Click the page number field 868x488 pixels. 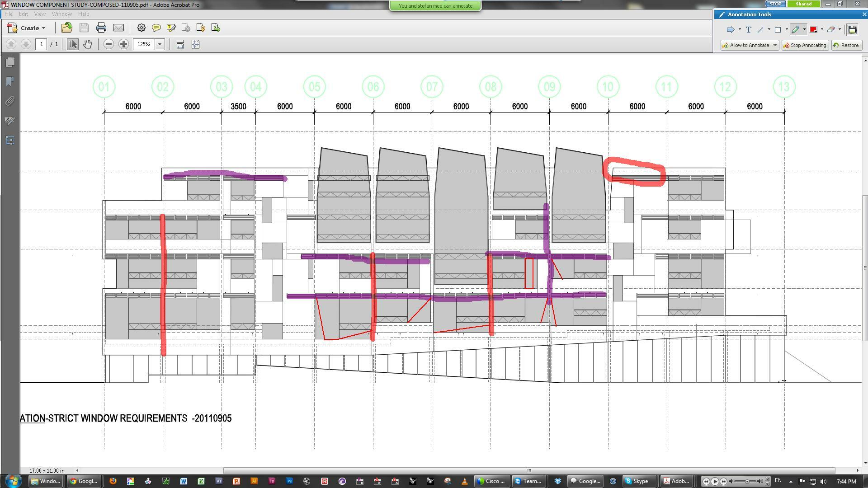(42, 44)
